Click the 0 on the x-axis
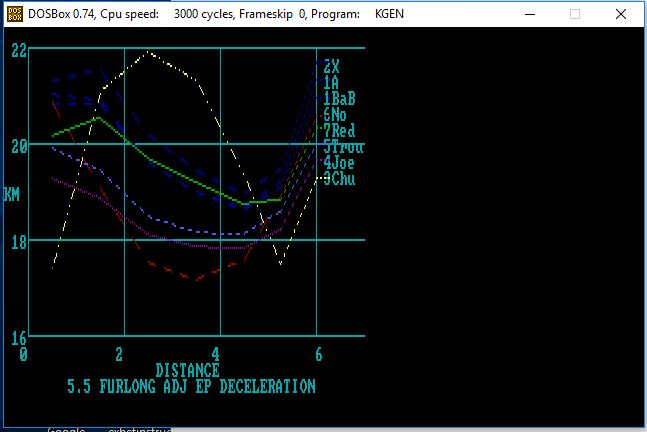 click(24, 354)
